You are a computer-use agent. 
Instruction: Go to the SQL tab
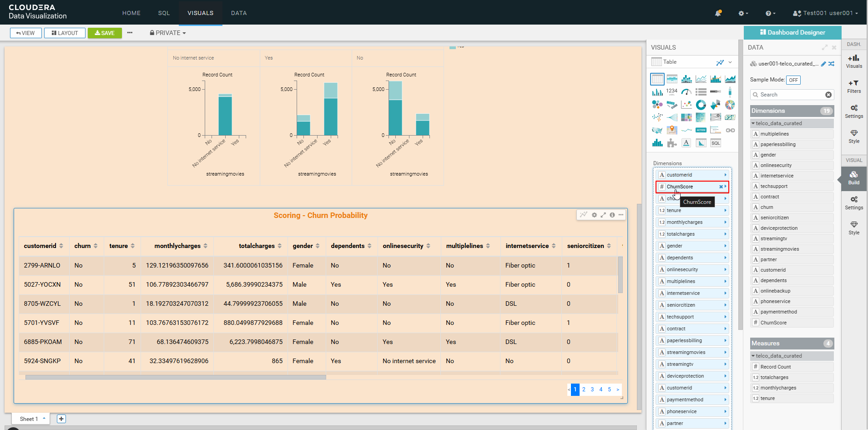164,13
